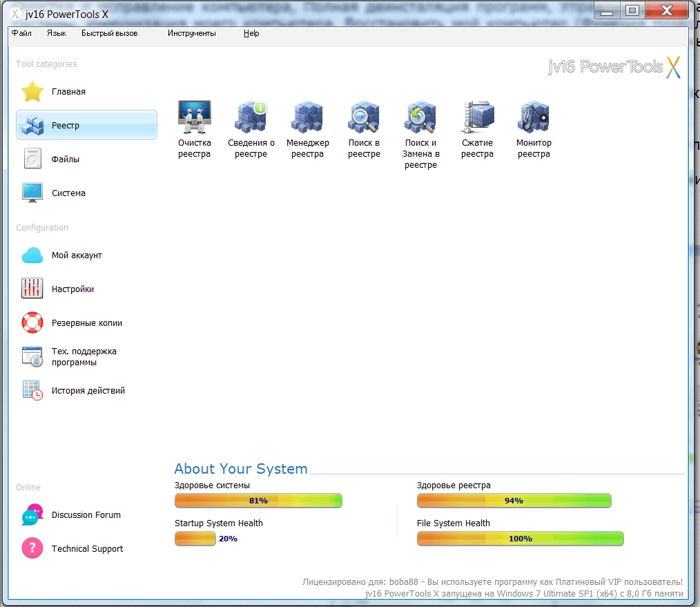Click the Здоровье системы 81% progress bar

click(x=258, y=501)
